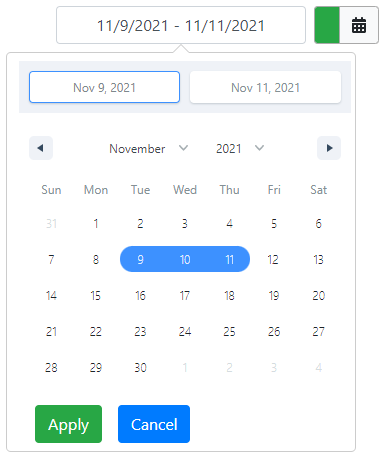The height and width of the screenshot is (459, 388).
Task: Select greyed-out December 4 date
Action: 319,367
